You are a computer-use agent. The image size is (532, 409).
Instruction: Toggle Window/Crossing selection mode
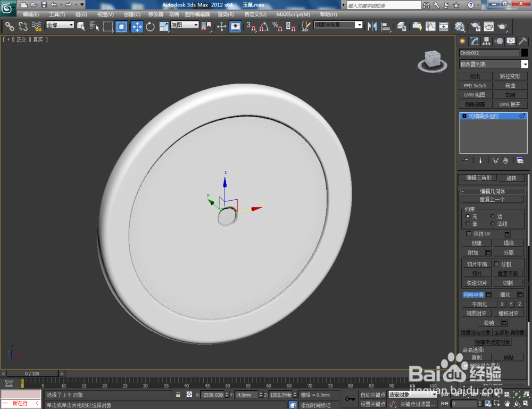[x=121, y=26]
